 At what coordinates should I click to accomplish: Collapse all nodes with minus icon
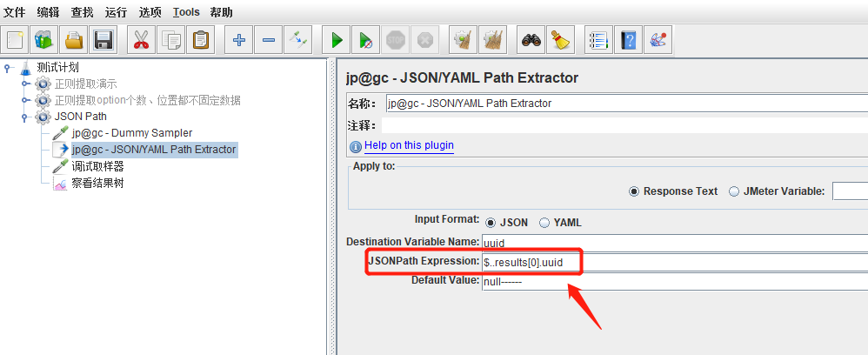point(268,40)
